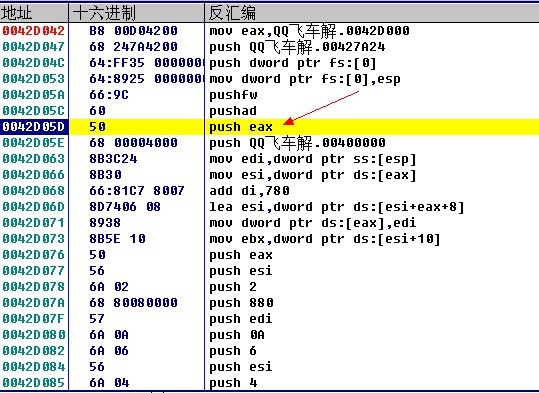This screenshot has width=539, height=393.
Task: Select address 0042D078
Action: tap(33, 287)
